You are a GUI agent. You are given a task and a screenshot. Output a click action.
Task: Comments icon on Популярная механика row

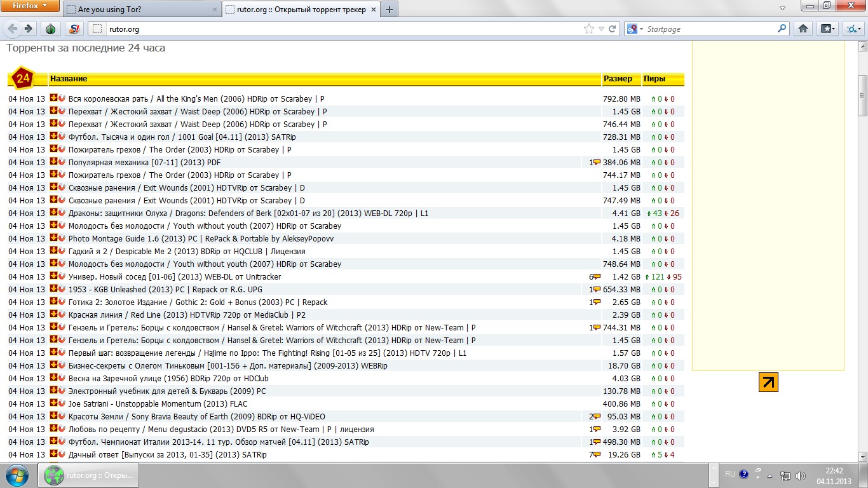point(597,162)
